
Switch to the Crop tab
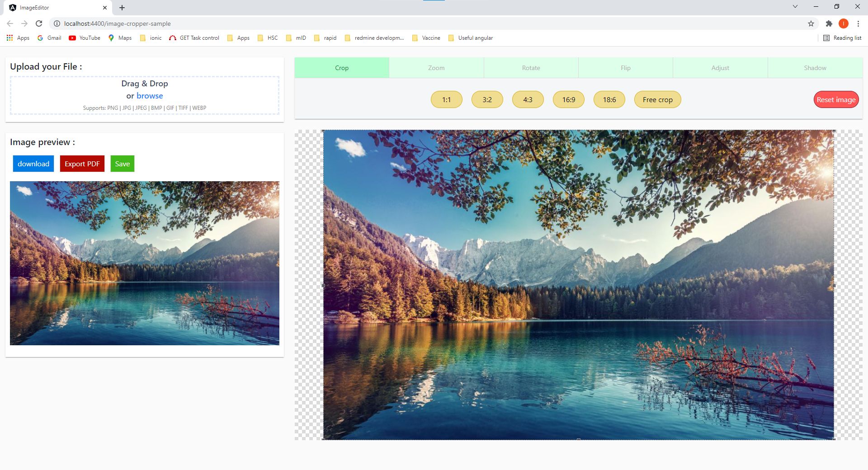tap(342, 68)
